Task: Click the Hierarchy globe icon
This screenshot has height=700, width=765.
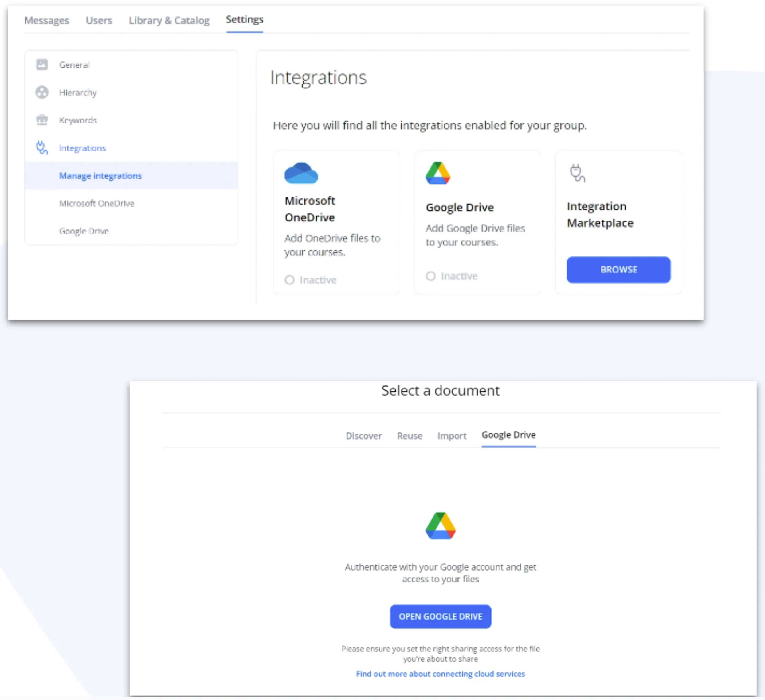Action: point(42,92)
